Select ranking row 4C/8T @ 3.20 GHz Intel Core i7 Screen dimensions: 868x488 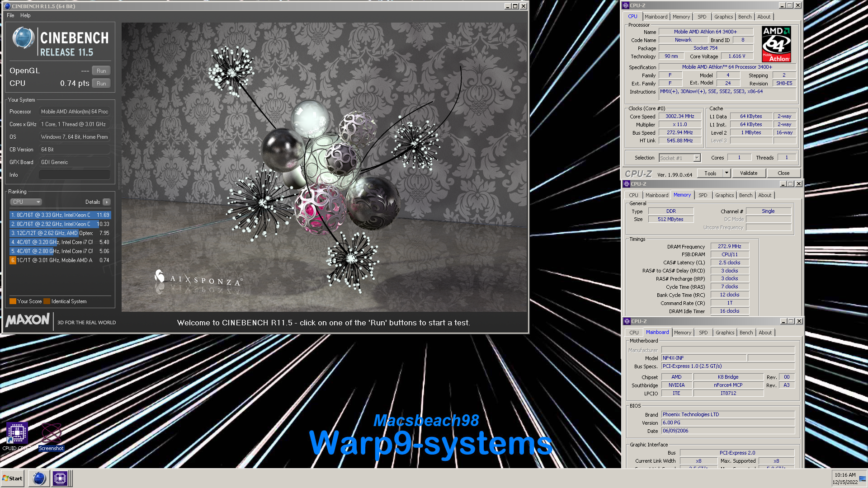[x=60, y=242]
